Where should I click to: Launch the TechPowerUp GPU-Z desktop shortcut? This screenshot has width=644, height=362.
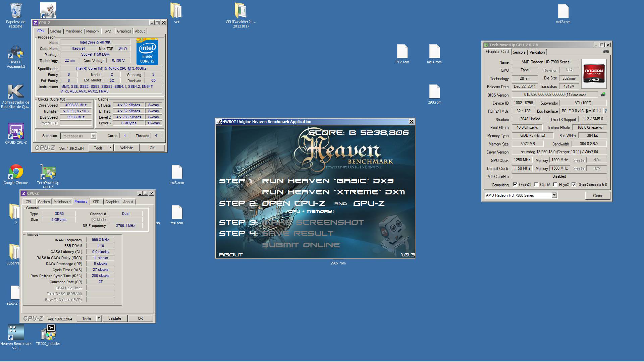(x=48, y=176)
